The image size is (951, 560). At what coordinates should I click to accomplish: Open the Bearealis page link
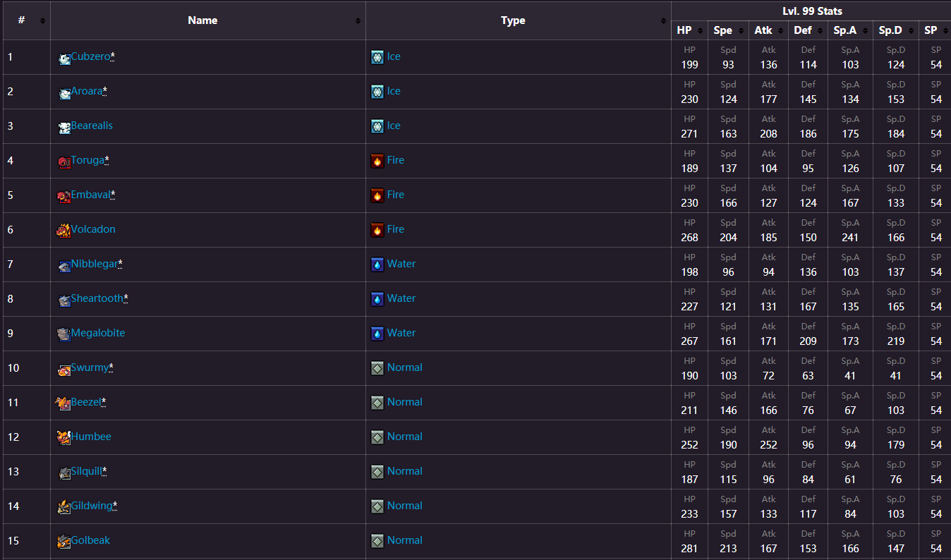pyautogui.click(x=92, y=126)
